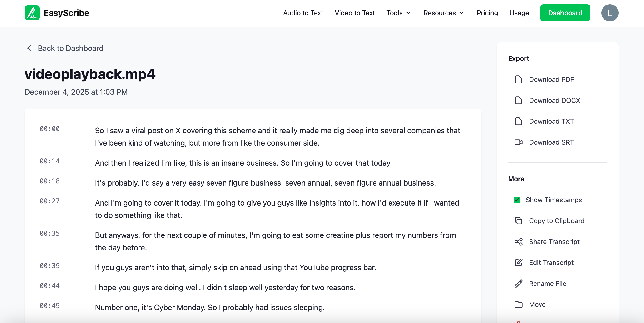Screen dimensions: 644x323
Task: Click the Download SRT video icon
Action: coord(518,142)
